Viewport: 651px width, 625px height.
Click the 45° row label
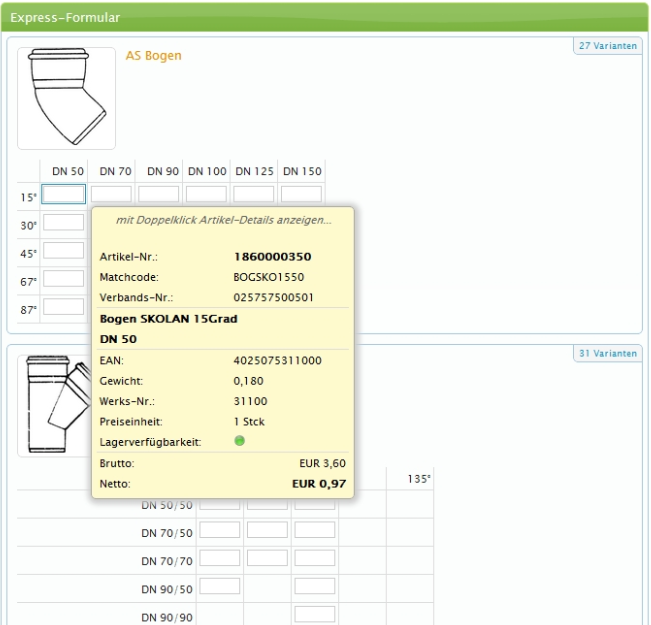click(29, 254)
